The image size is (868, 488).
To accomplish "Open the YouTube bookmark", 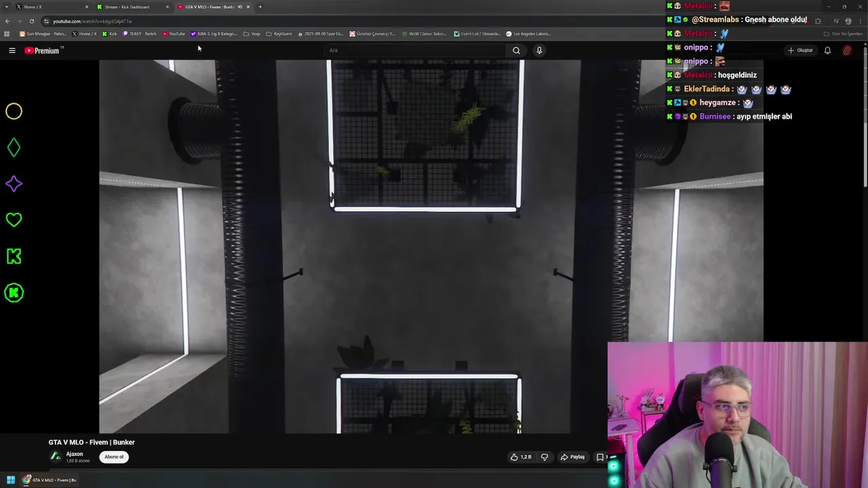I will 174,34.
